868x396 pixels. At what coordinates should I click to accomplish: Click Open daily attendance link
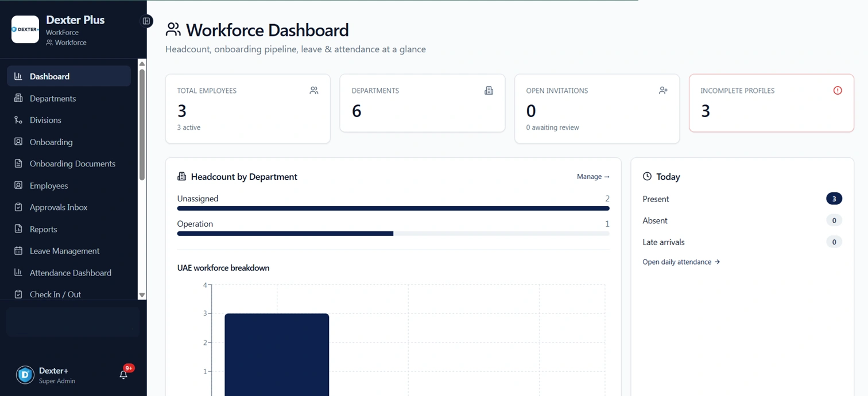click(681, 262)
